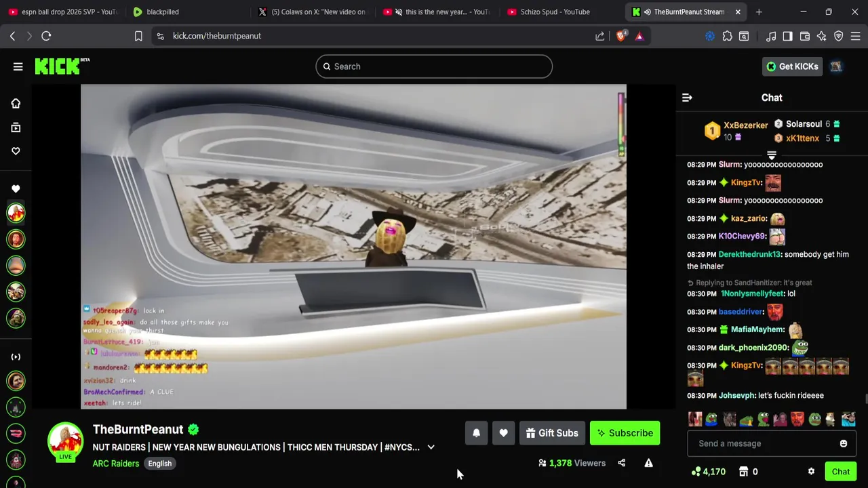868x488 pixels.
Task: Send message with the Chat button
Action: 841,472
